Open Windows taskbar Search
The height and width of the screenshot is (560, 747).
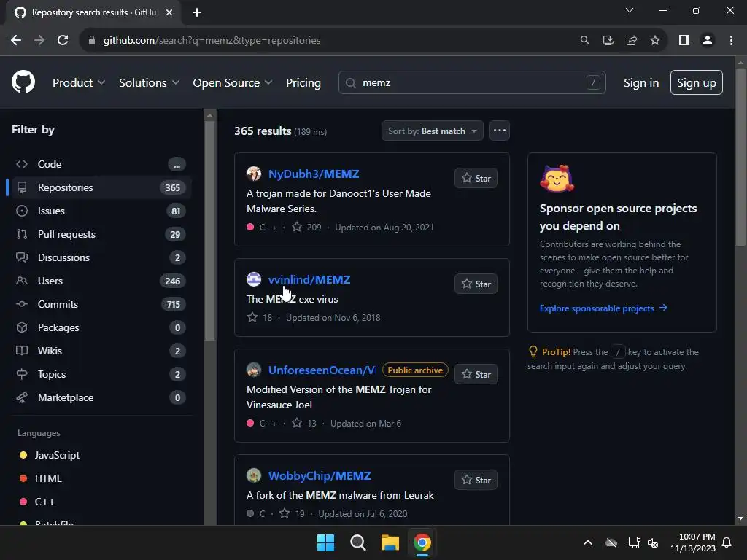tap(357, 542)
